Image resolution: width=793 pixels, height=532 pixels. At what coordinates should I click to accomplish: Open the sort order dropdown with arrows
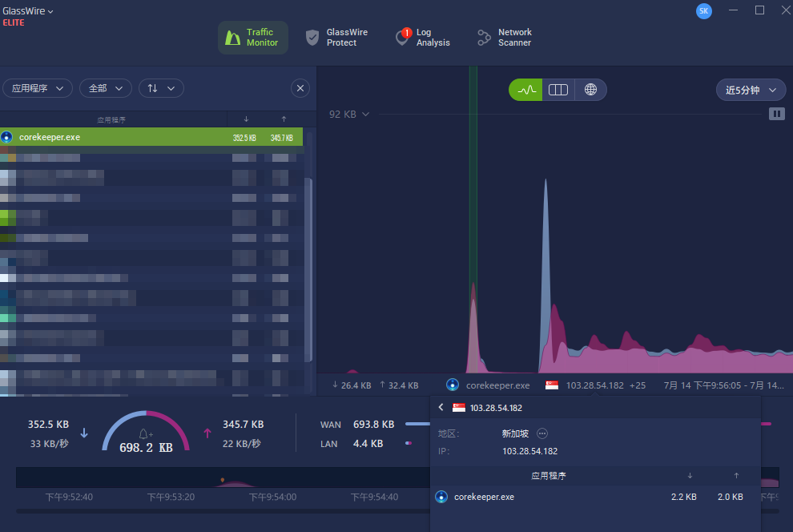[x=161, y=88]
